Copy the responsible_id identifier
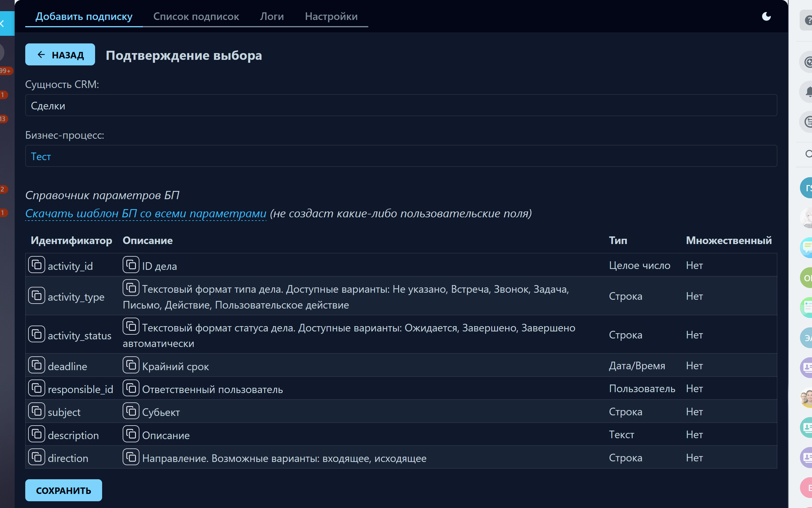This screenshot has width=812, height=508. click(36, 388)
